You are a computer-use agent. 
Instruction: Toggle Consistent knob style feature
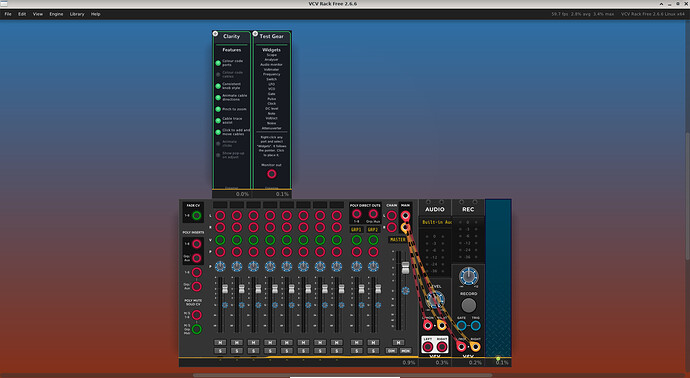click(218, 86)
